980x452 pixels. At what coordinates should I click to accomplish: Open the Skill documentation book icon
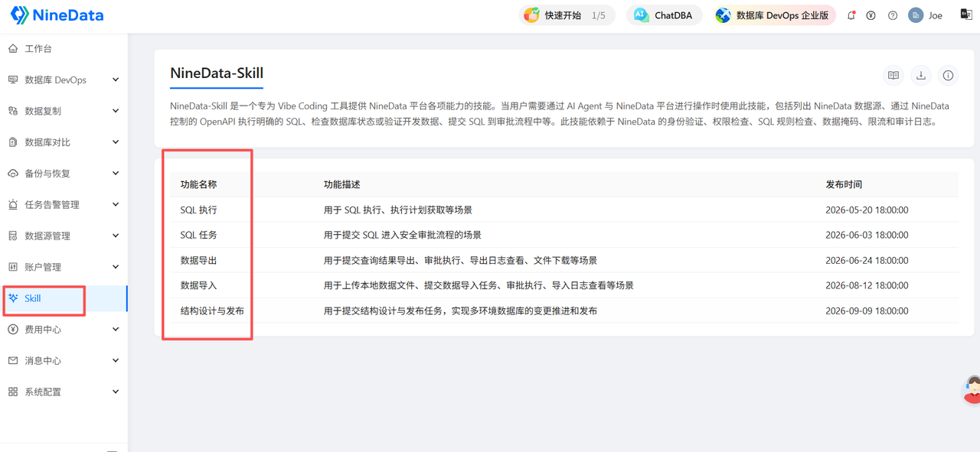(x=893, y=75)
